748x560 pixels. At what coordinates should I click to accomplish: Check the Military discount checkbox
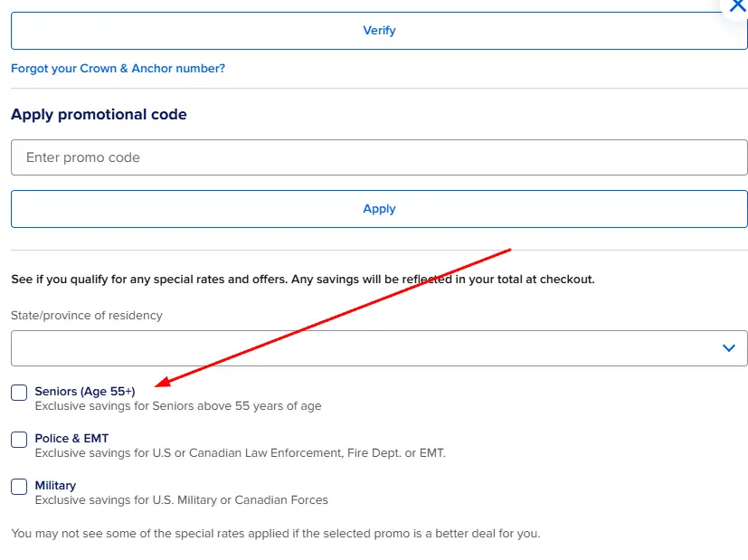coord(19,487)
